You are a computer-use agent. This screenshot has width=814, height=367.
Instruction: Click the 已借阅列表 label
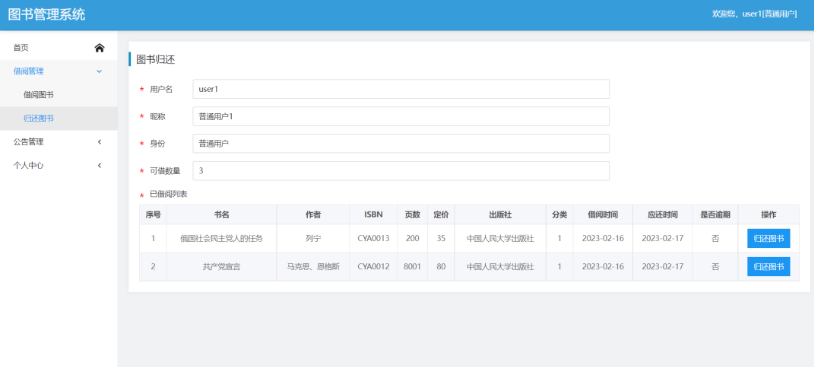tap(168, 195)
